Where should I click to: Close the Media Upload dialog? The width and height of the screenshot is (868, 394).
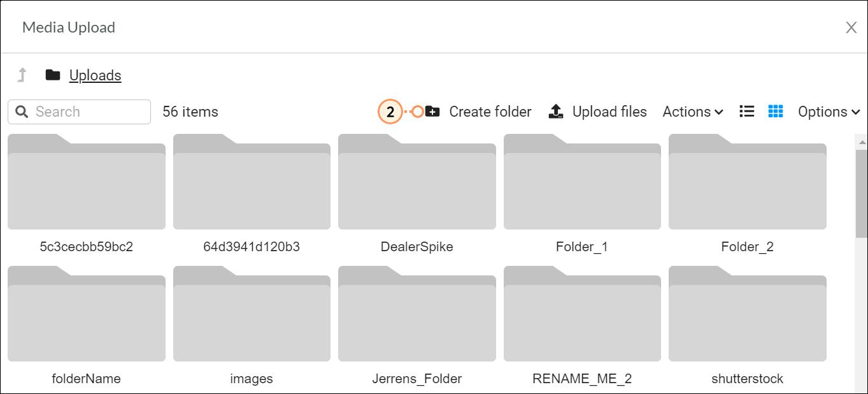tap(851, 27)
